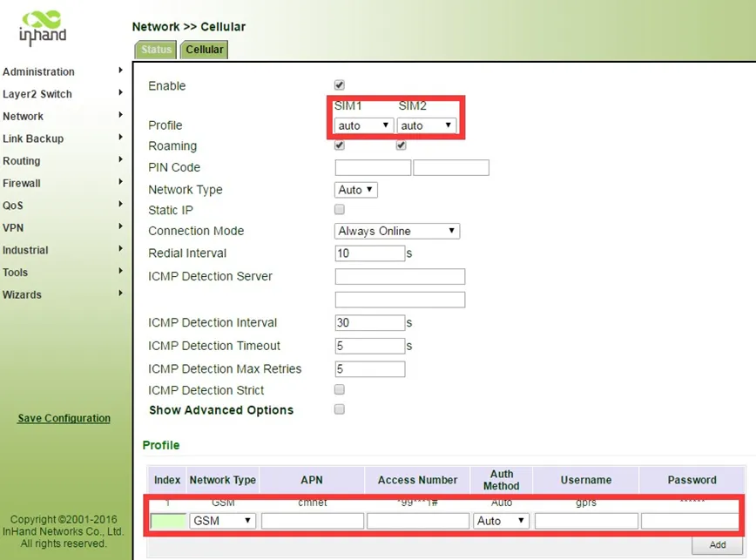756x560 pixels.
Task: Focus the profile Index field
Action: pos(168,521)
